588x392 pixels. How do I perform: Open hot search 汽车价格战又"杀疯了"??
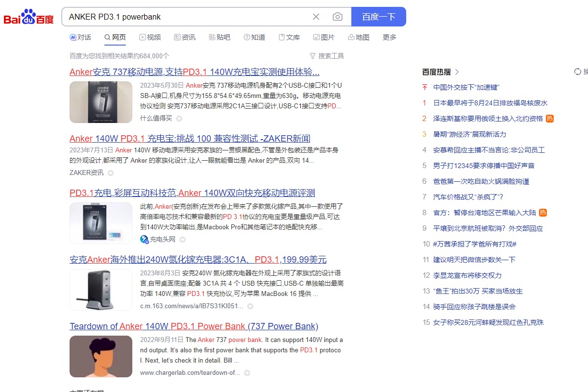coord(468,197)
